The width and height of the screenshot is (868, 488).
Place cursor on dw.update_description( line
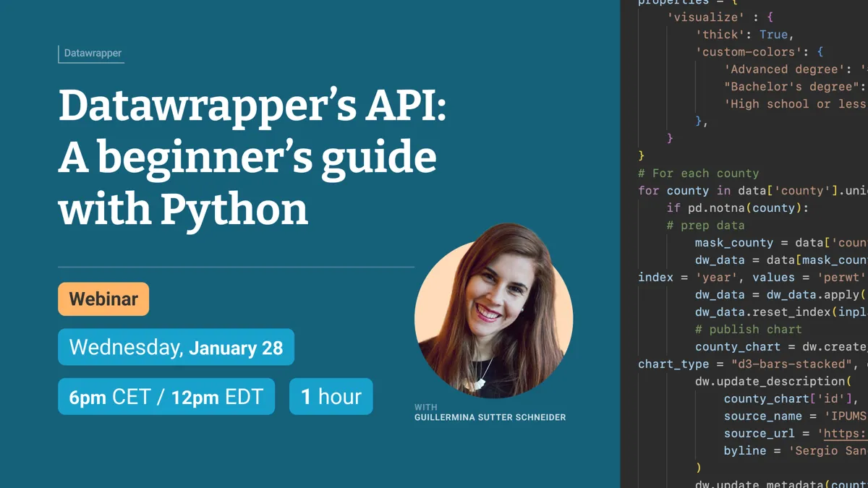(773, 382)
